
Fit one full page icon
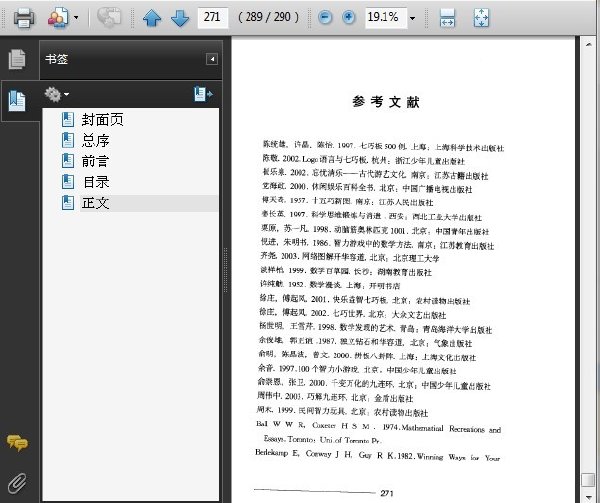481,18
